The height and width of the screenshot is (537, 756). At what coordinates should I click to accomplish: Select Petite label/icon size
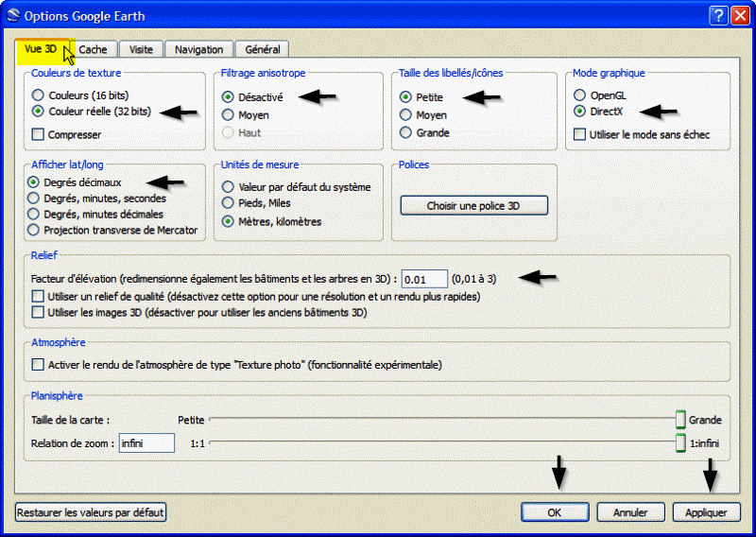pos(405,97)
